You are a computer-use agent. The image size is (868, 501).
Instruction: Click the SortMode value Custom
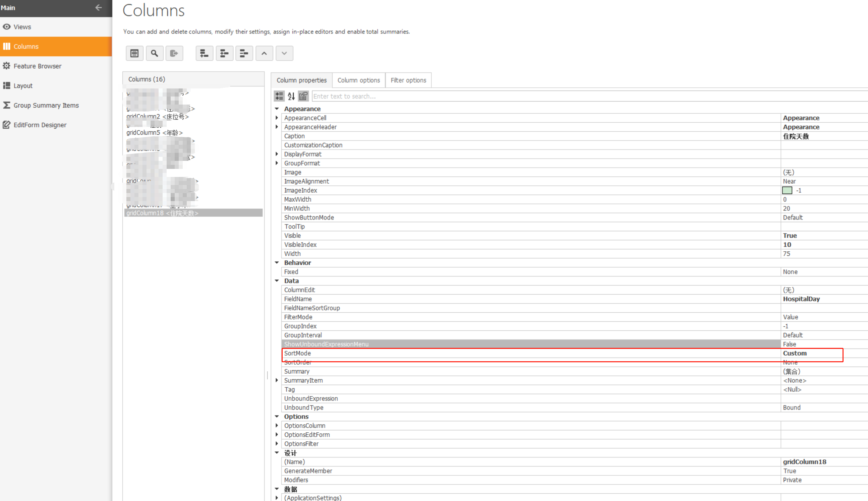795,353
